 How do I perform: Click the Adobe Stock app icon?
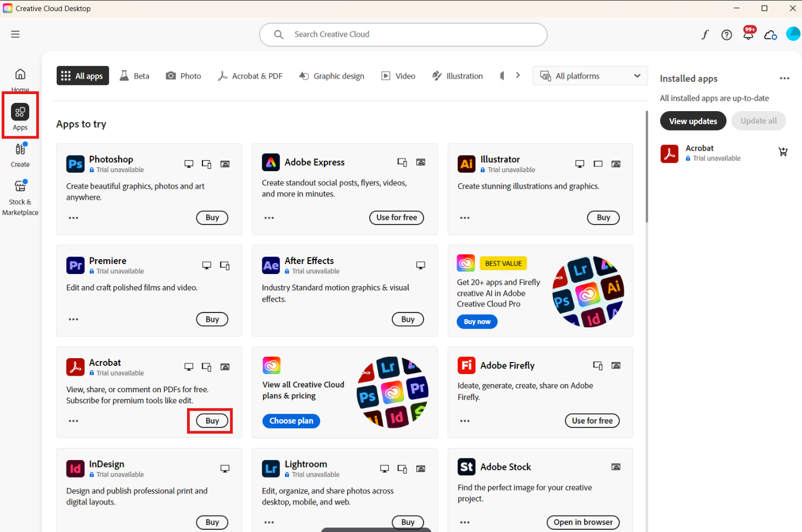click(x=466, y=467)
